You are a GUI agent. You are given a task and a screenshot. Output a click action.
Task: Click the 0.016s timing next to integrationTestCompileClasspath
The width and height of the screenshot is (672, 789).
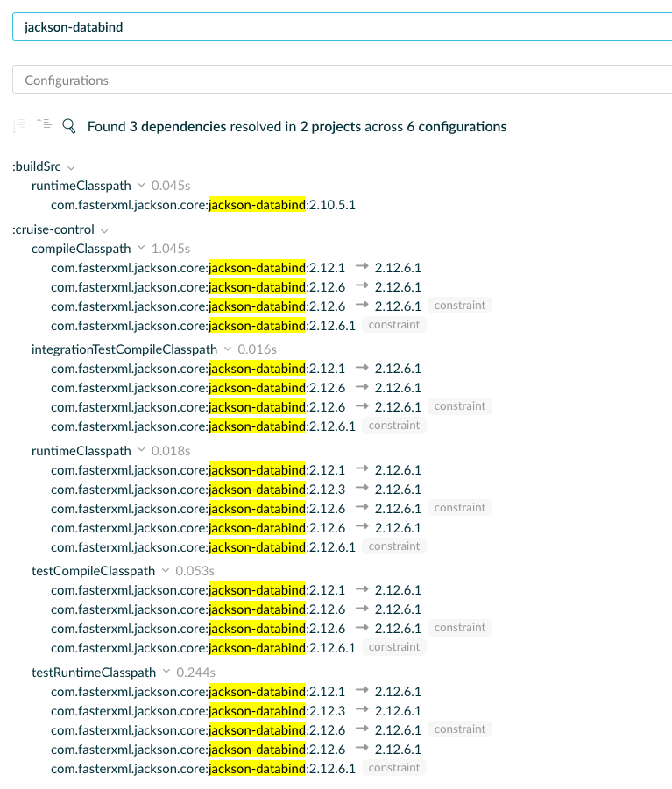[258, 349]
